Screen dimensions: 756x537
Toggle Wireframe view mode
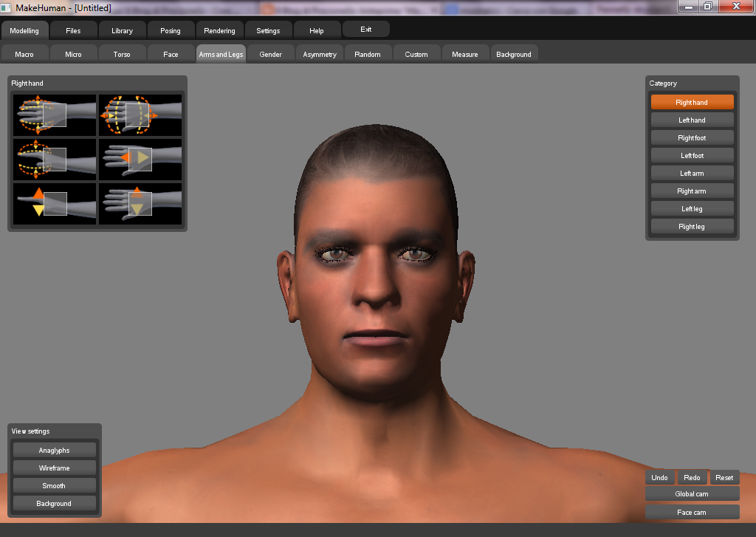54,467
